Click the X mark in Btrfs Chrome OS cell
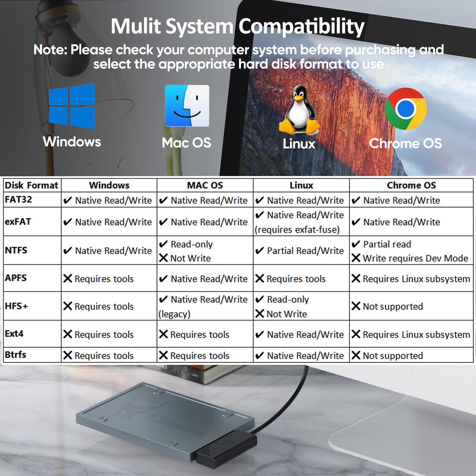Image resolution: width=476 pixels, height=476 pixels. (x=356, y=355)
